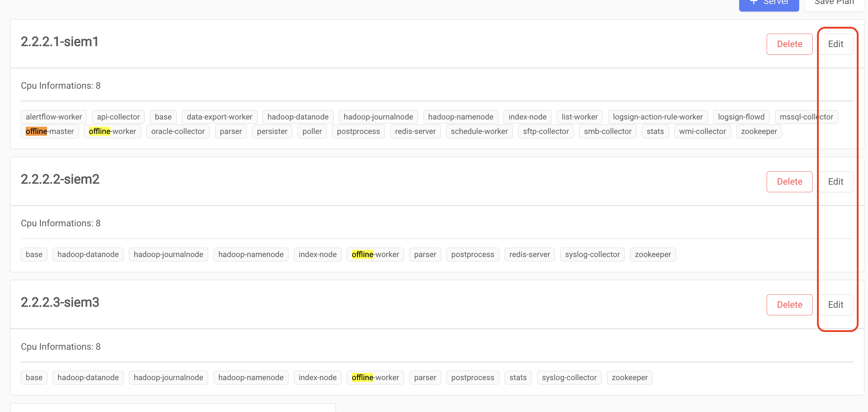Image resolution: width=868 pixels, height=412 pixels.
Task: Select the api-collector tag
Action: (x=118, y=117)
